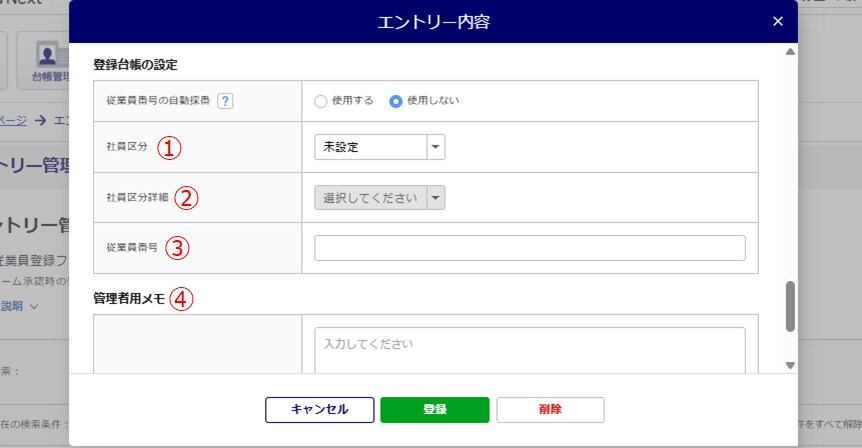Screen dimensions: 862x448
Task: Click the red 削除 button
Action: click(550, 410)
